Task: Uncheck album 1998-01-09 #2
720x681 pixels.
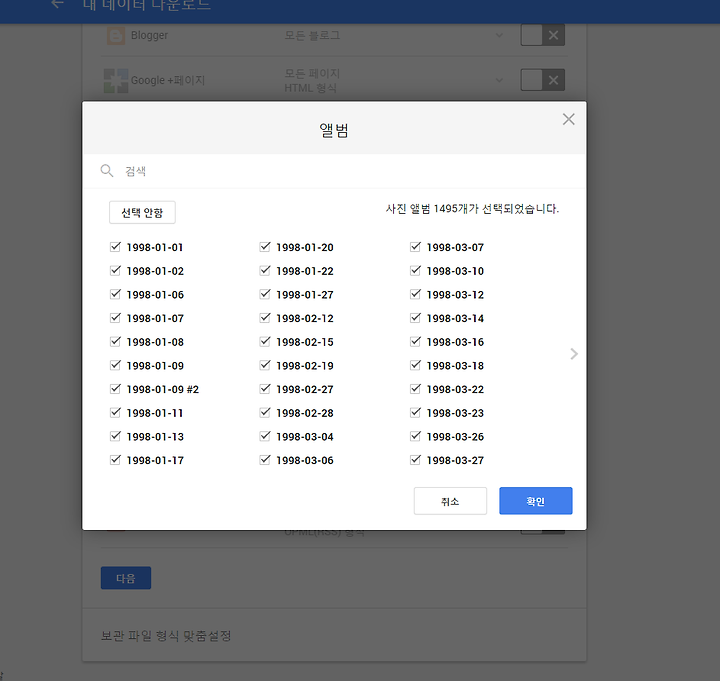Action: 115,389
